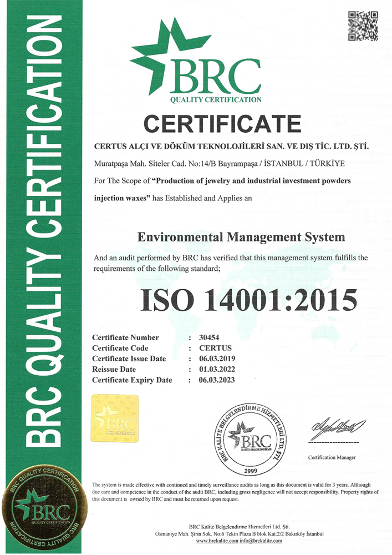Click the Muratpaşa Mah. address line
The width and height of the screenshot is (392, 555).
[220, 164]
